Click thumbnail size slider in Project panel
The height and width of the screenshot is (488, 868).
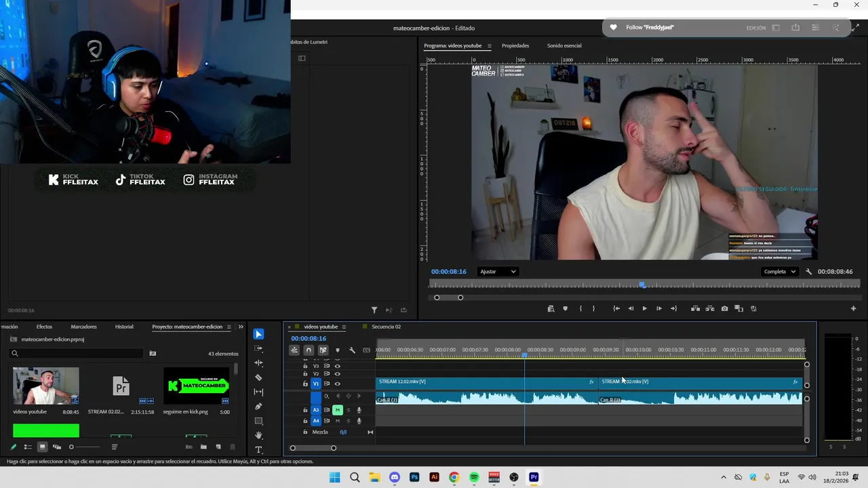(x=85, y=447)
